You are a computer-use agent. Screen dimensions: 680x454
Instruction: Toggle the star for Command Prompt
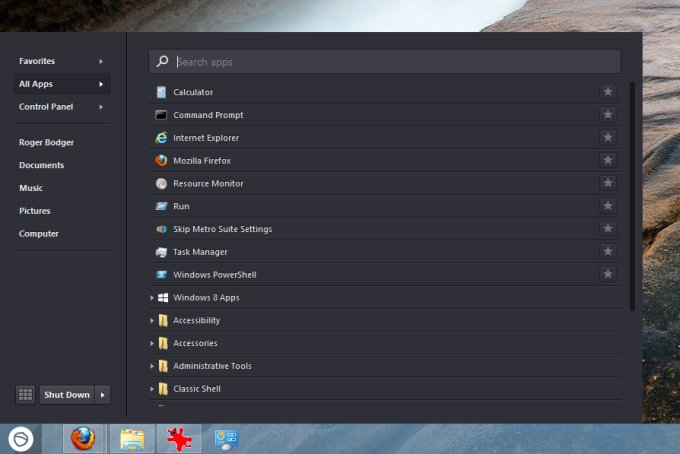(608, 114)
